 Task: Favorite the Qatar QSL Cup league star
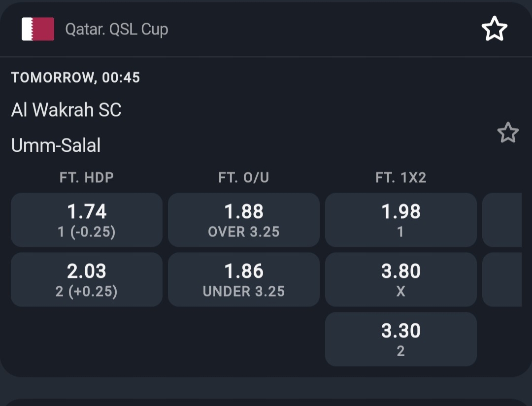coord(494,29)
